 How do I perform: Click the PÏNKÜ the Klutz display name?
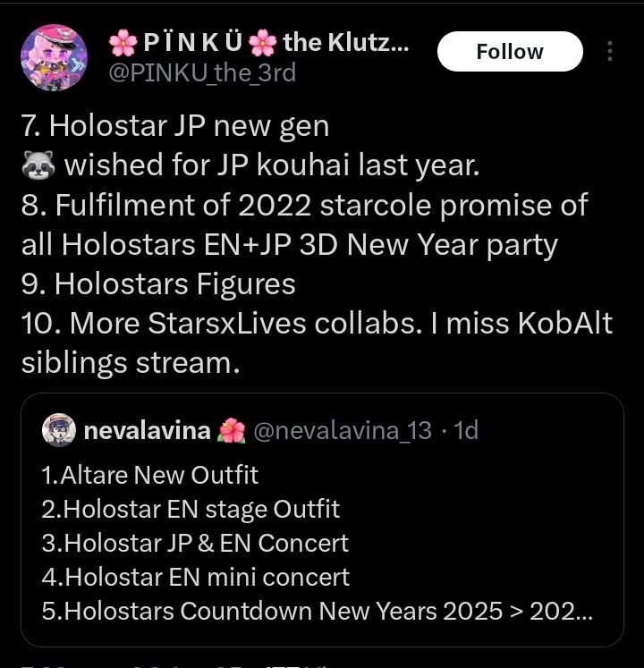click(259, 41)
